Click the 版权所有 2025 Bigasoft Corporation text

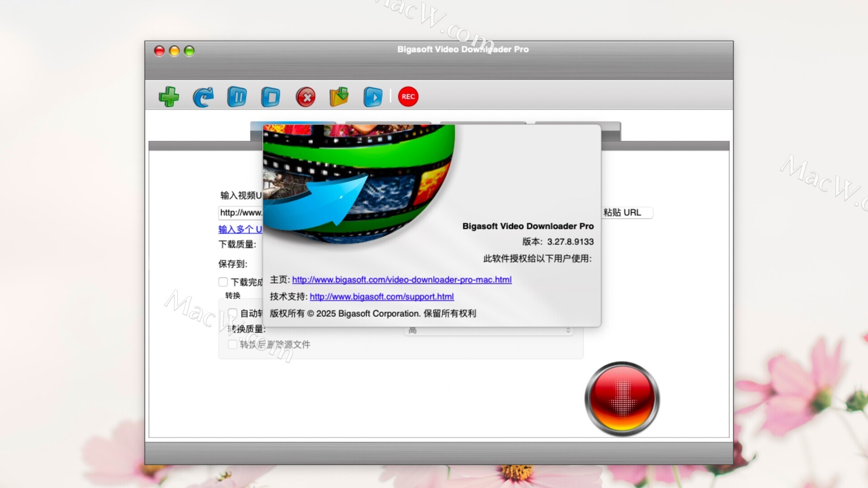coord(373,313)
